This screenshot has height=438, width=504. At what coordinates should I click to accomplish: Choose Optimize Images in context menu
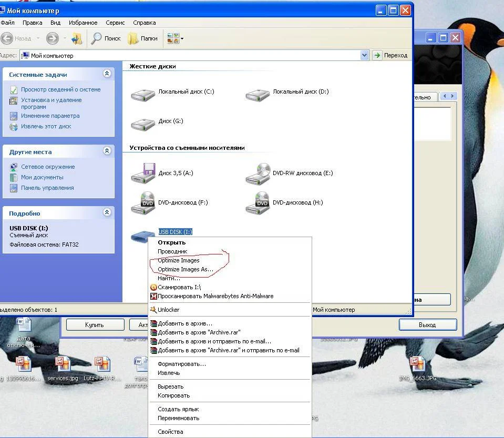click(x=230, y=260)
